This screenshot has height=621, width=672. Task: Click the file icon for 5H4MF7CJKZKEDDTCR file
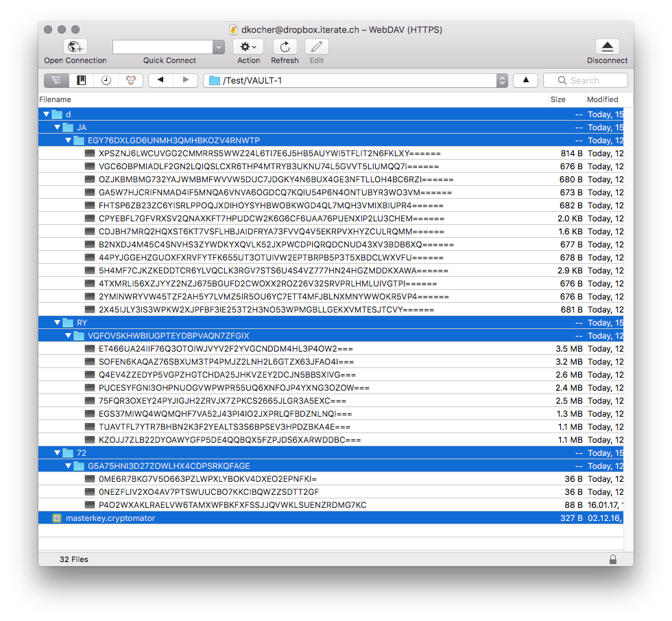90,271
